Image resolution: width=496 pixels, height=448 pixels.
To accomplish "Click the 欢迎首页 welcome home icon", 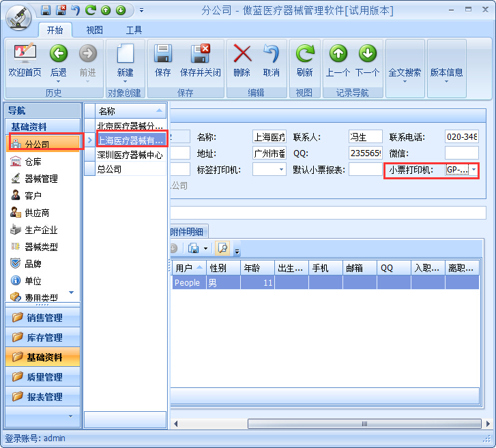I will click(25, 55).
